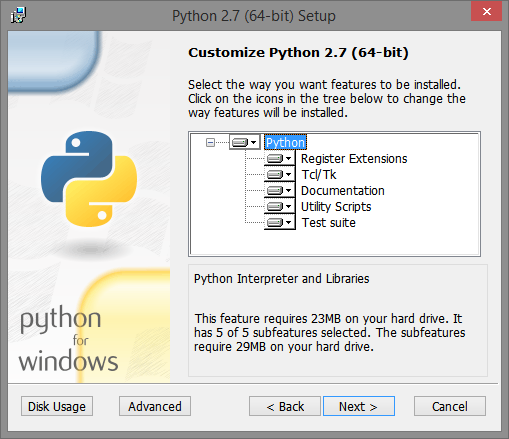Cancel the Python setup
Viewport: 509px width, 439px height.
pos(450,406)
